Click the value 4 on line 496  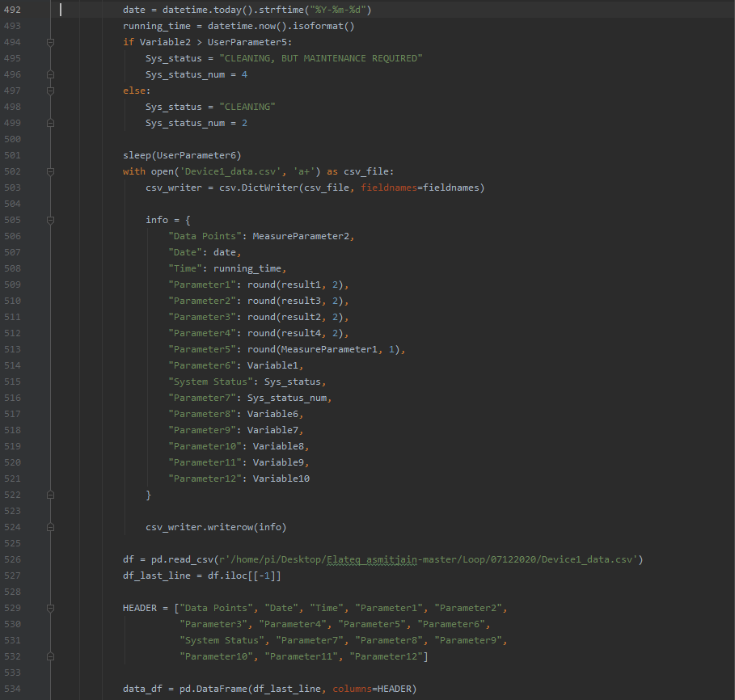[x=244, y=74]
